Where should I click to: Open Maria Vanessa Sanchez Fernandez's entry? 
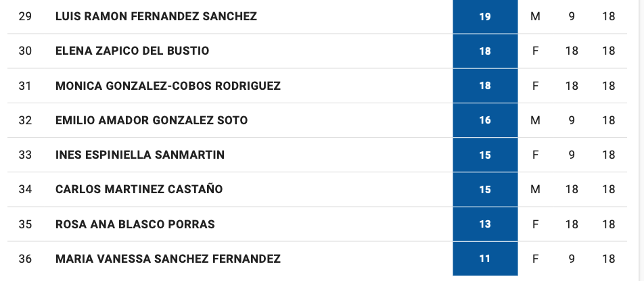tap(168, 259)
